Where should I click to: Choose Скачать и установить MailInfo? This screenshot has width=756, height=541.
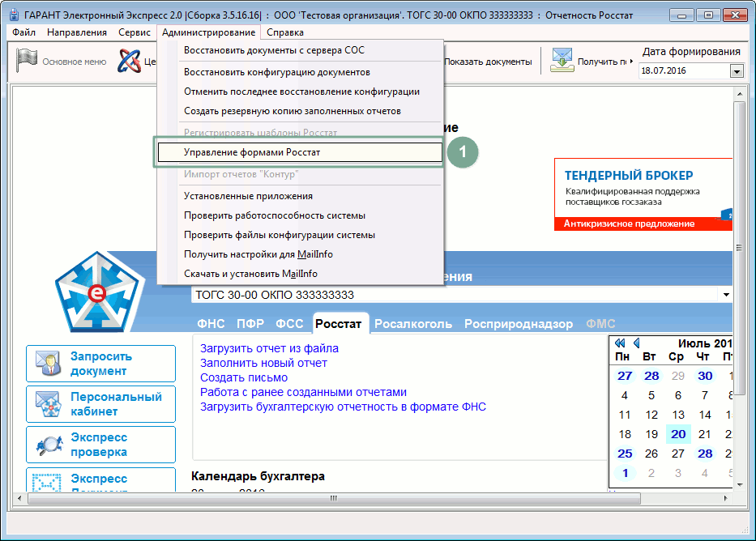pyautogui.click(x=300, y=273)
